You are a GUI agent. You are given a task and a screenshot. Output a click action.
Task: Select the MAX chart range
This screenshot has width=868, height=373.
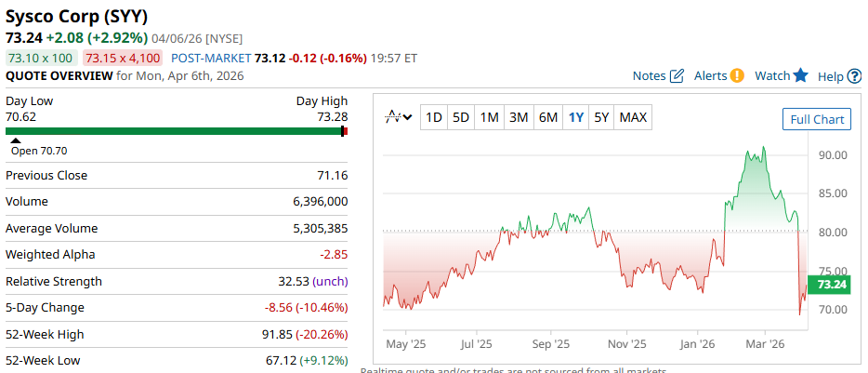click(633, 117)
